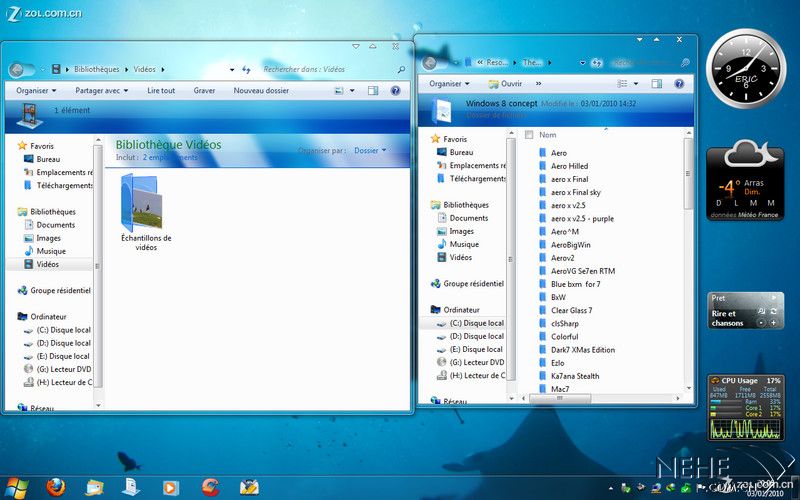Viewport: 800px width, 500px height.
Task: Open the media player taskbar icon
Action: coord(171,487)
